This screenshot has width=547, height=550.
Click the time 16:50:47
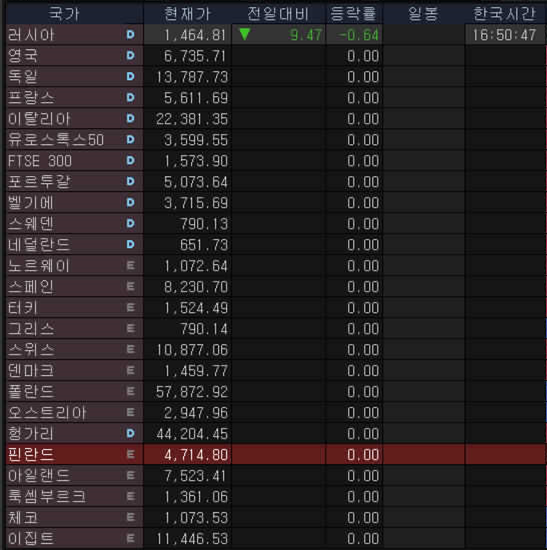(504, 35)
